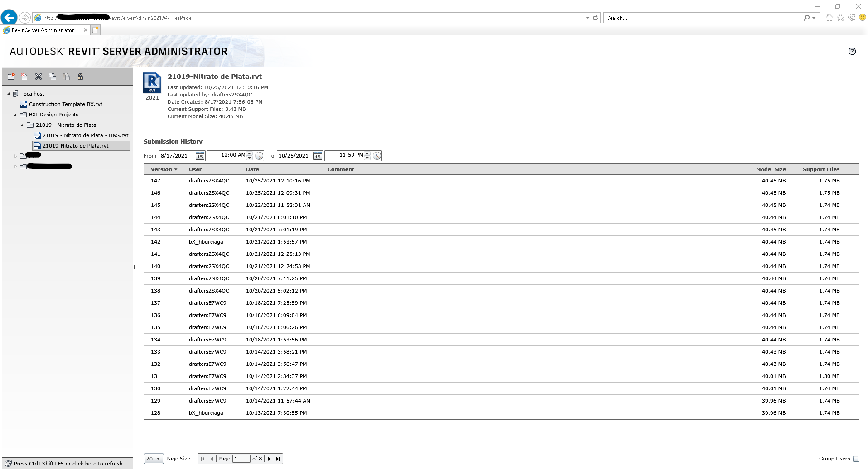
Task: Open the browser Favorites star icon
Action: (x=840, y=18)
